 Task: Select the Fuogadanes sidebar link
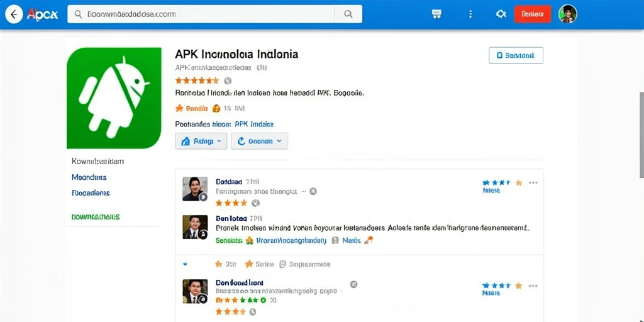point(91,192)
